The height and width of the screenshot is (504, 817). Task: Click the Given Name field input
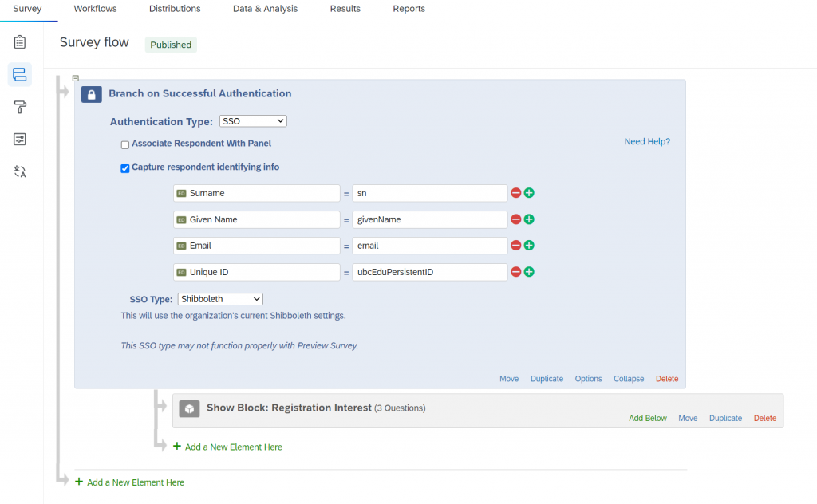(x=257, y=220)
